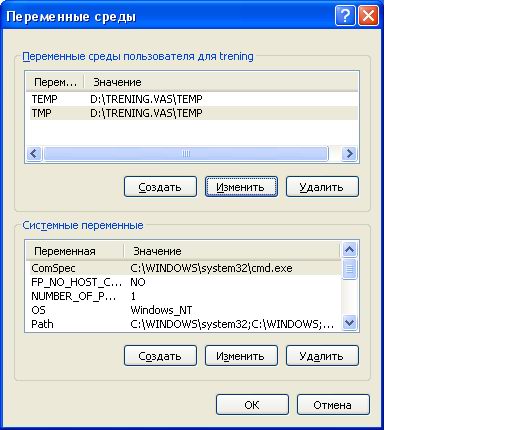The height and width of the screenshot is (430, 512).
Task: Click left arrow of user variables scrollbar
Action: click(34, 154)
